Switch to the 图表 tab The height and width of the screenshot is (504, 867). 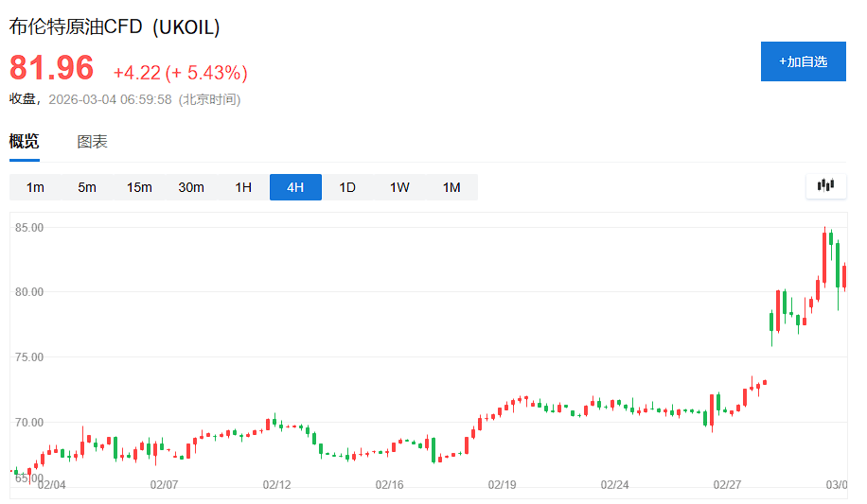[x=92, y=142]
